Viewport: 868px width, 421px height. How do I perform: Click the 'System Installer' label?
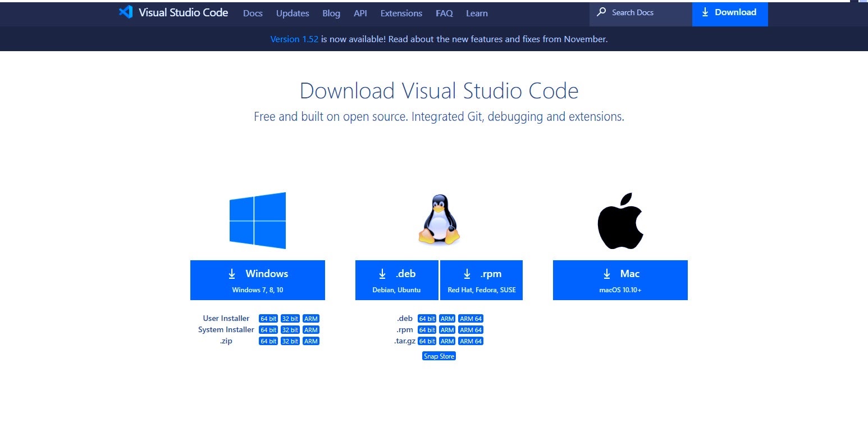pos(226,330)
